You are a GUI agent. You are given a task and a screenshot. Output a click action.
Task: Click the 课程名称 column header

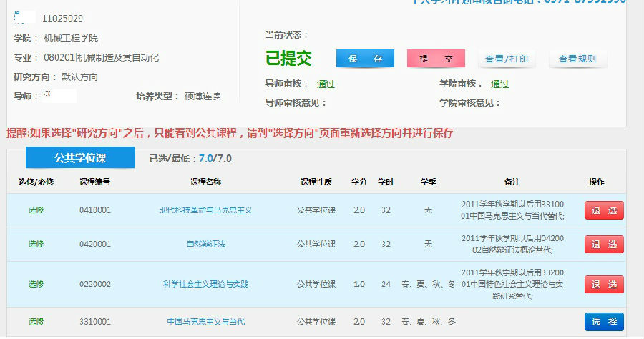205,182
